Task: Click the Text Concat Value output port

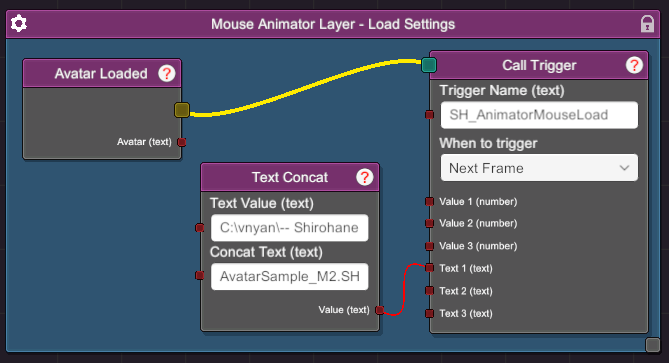Action: point(379,310)
